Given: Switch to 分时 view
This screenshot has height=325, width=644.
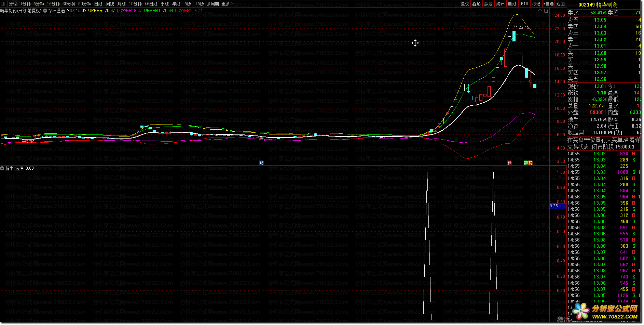Looking at the screenshot, I should (13, 4).
